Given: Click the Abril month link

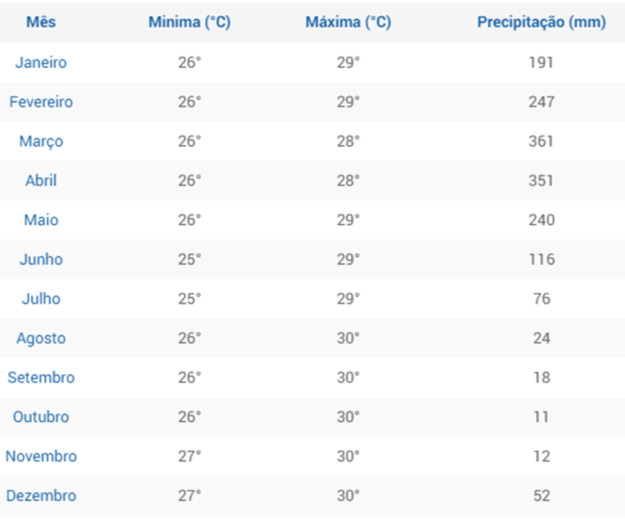Looking at the screenshot, I should click(41, 181).
